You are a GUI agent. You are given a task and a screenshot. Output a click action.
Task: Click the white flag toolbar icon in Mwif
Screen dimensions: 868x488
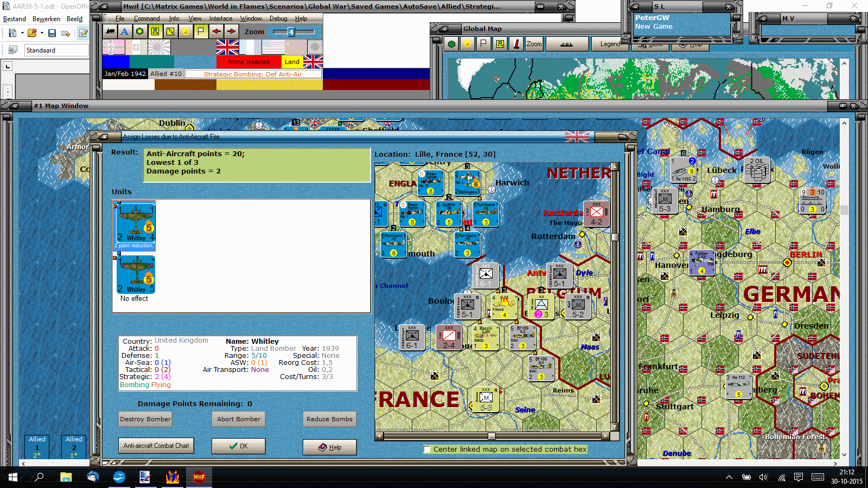(x=201, y=31)
